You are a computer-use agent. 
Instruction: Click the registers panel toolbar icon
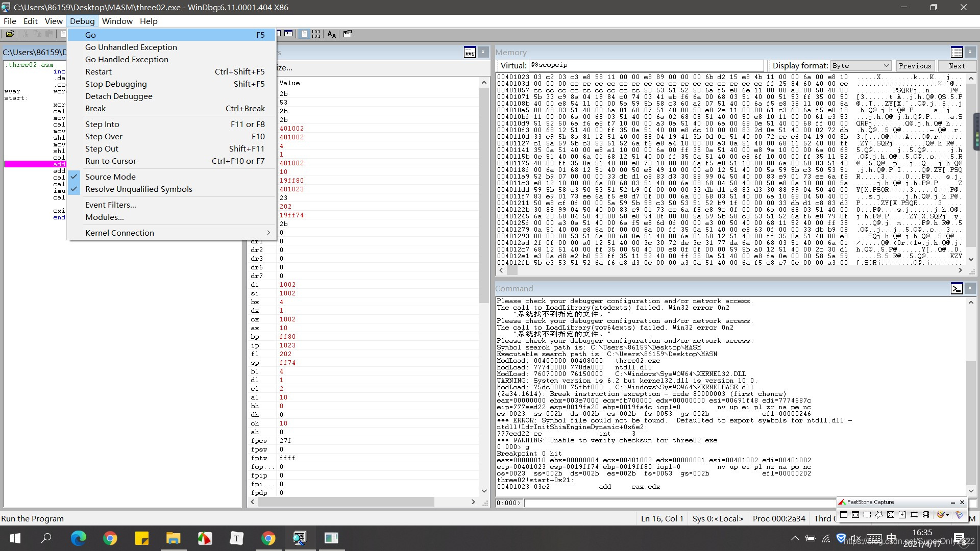[x=470, y=53]
